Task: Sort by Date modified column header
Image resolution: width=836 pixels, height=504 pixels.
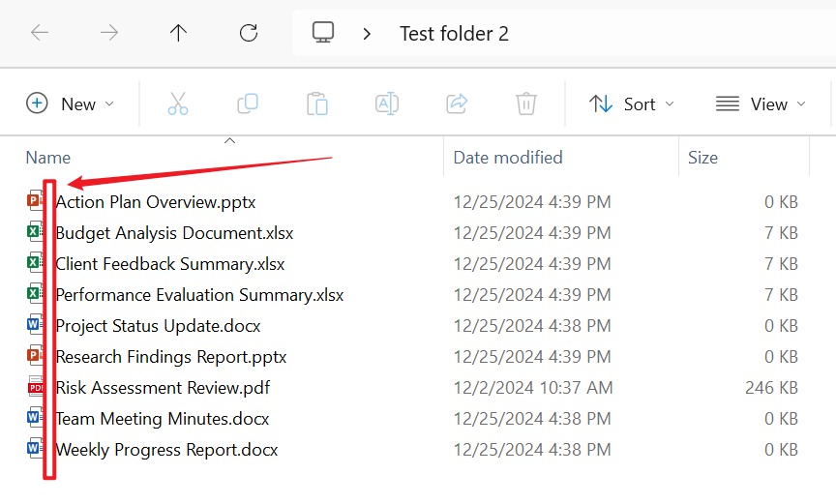Action: [508, 158]
